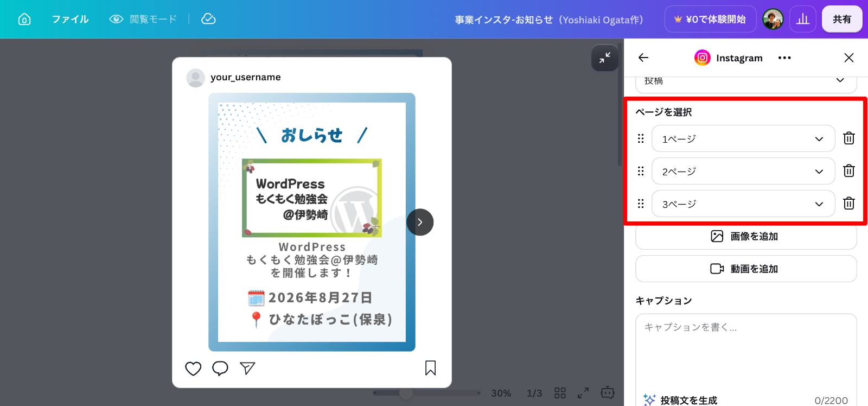The image size is (868, 406).
Task: Click the 0/2200 character counter
Action: (831, 401)
